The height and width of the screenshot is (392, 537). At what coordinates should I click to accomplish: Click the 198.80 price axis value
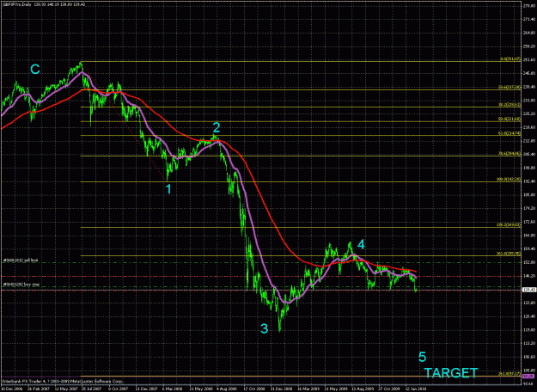[528, 168]
